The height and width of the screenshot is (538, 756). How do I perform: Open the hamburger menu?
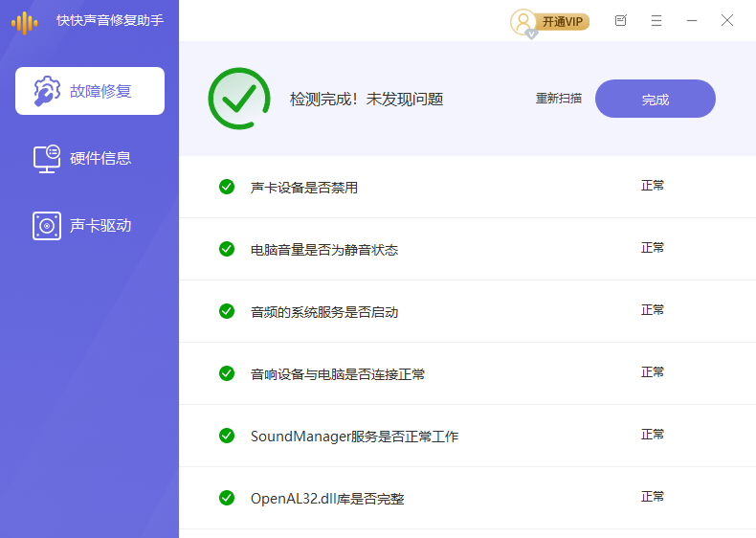(x=656, y=20)
